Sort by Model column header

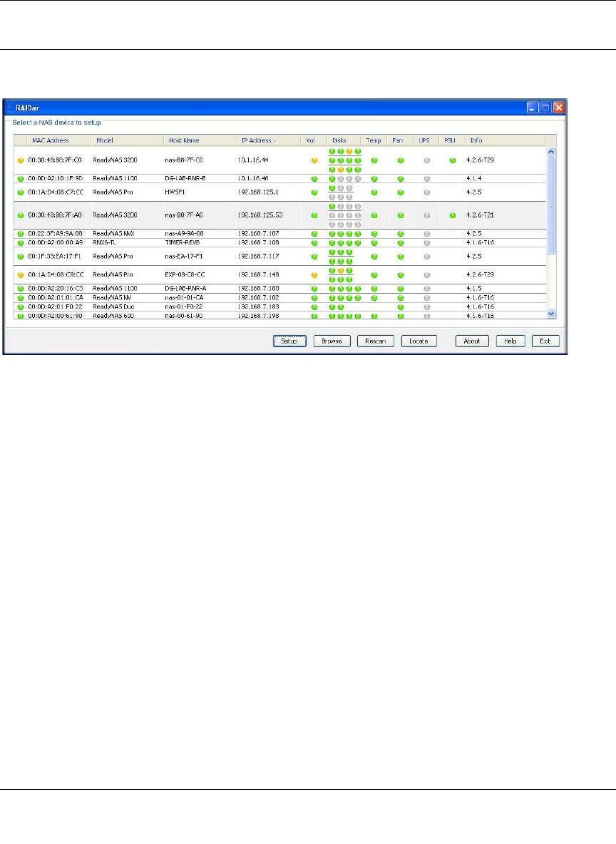click(x=127, y=140)
